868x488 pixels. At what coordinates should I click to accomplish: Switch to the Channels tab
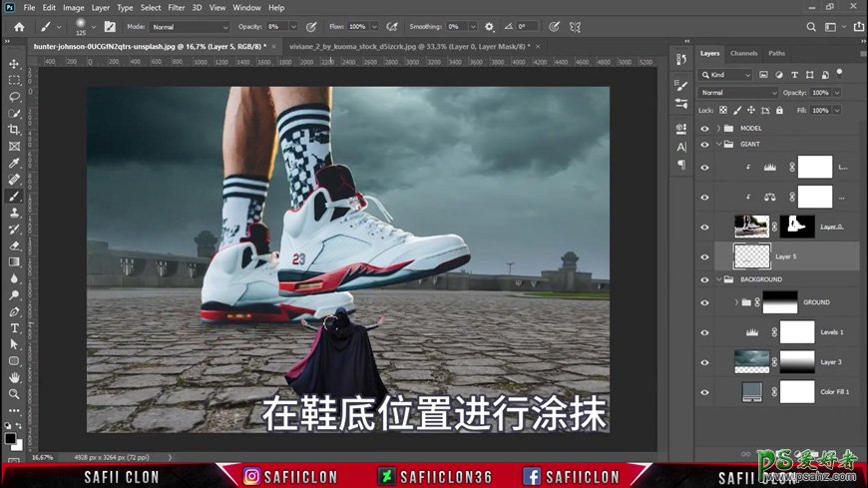[743, 53]
